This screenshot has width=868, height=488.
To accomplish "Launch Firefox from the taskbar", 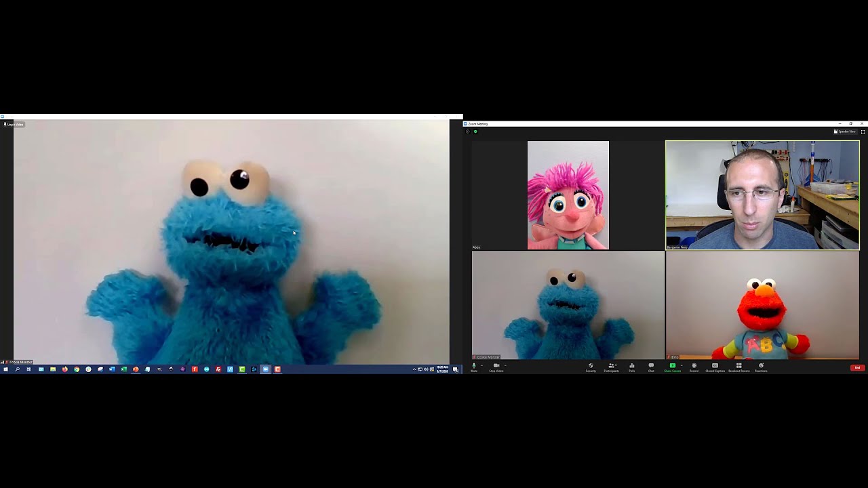I will (65, 369).
